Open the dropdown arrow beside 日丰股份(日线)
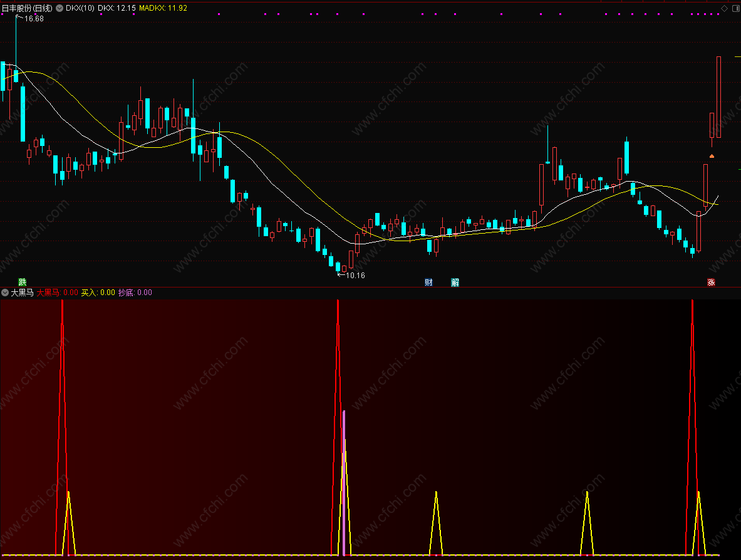This screenshot has width=741, height=560. pyautogui.click(x=60, y=8)
